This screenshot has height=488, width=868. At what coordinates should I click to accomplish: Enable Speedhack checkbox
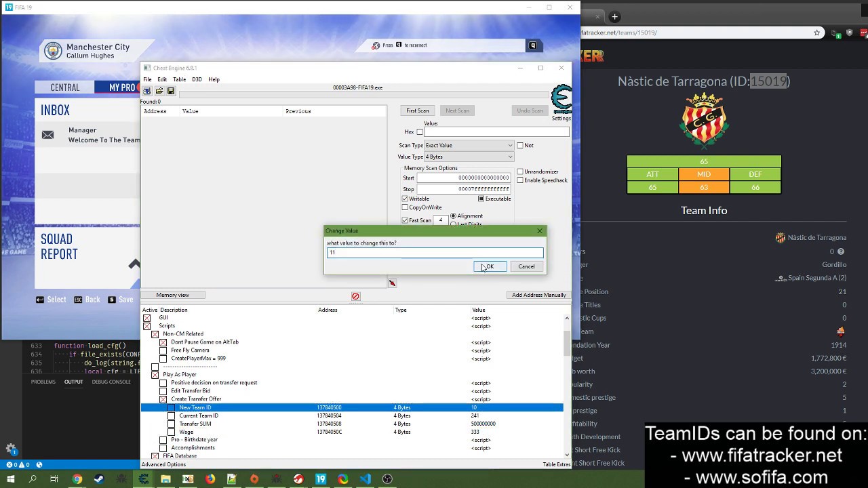click(520, 180)
